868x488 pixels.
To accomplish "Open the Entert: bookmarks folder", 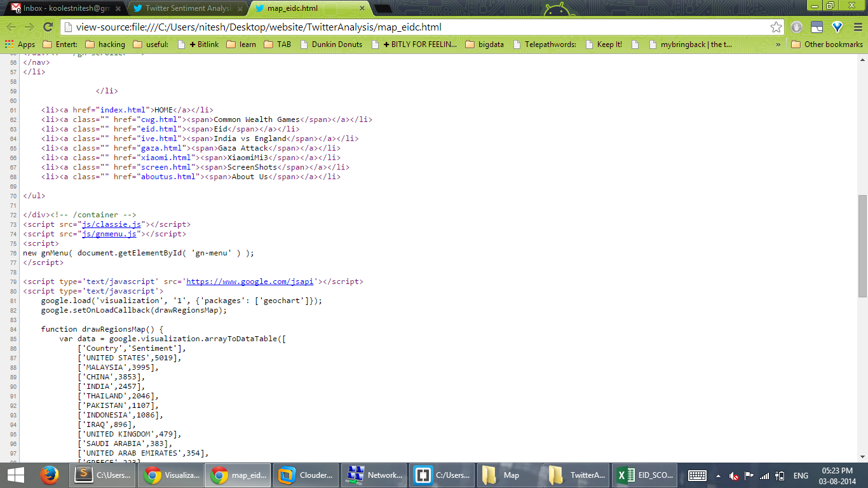I will tap(60, 44).
